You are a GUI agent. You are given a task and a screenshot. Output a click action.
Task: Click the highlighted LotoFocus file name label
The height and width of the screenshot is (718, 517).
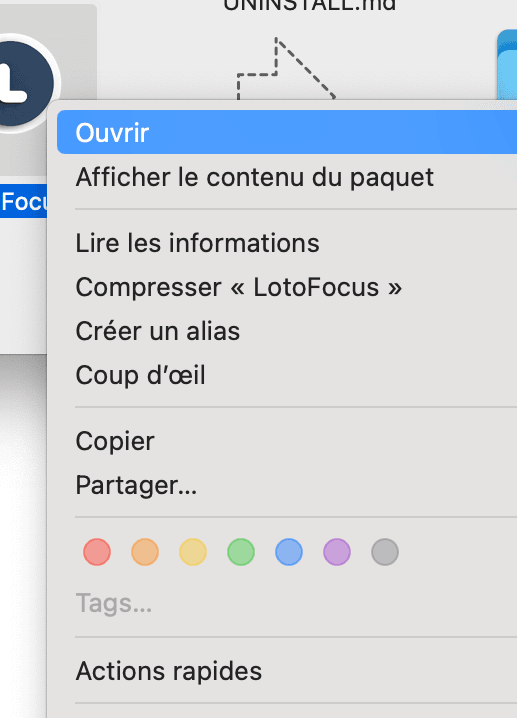tap(23, 201)
